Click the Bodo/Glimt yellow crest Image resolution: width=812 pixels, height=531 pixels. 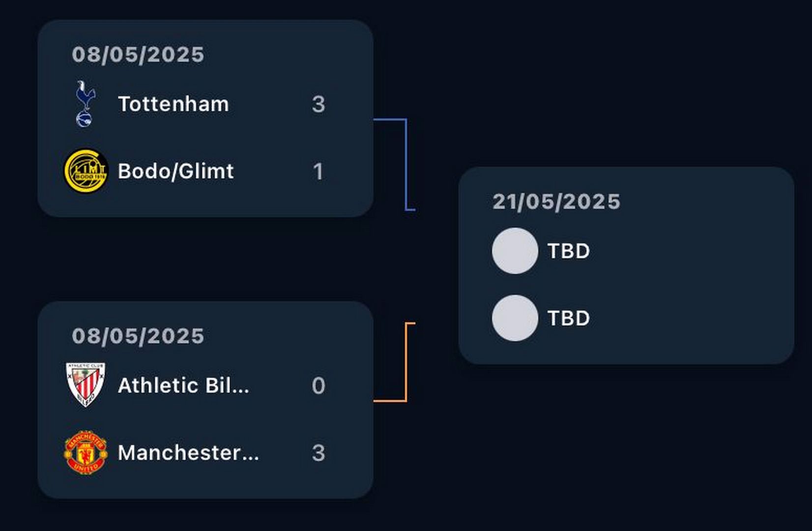pos(86,171)
